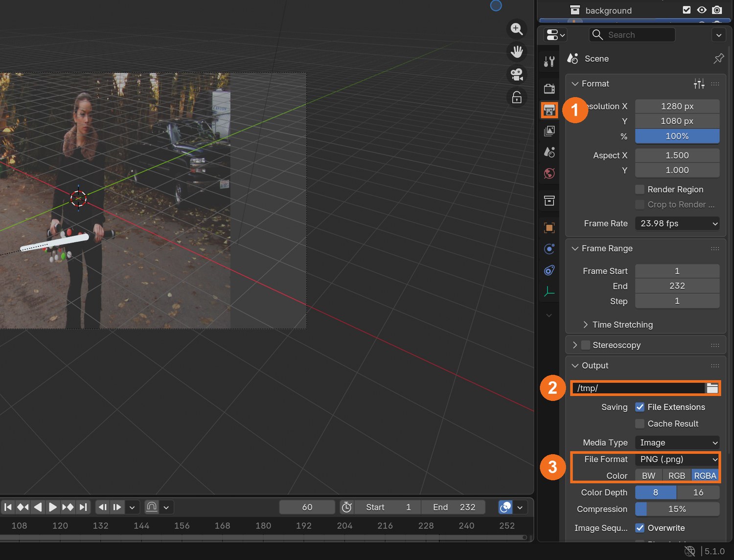Set Color Depth to 16
Screen dimensions: 734x560
[698, 493]
